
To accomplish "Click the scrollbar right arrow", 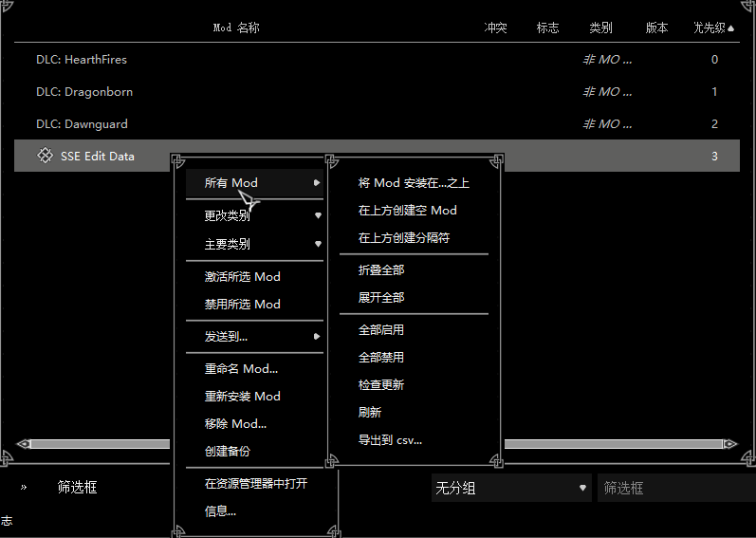I will 730,444.
